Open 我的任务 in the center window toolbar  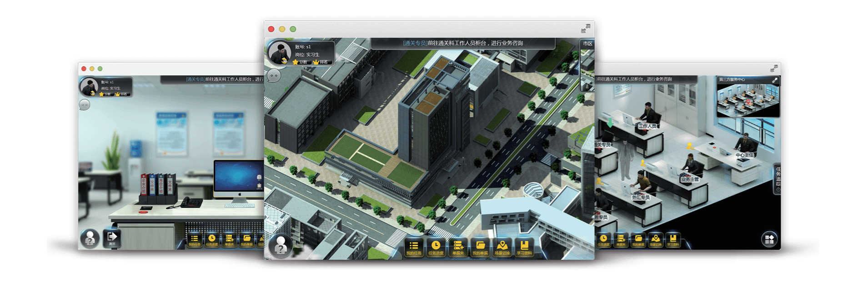pyautogui.click(x=413, y=247)
